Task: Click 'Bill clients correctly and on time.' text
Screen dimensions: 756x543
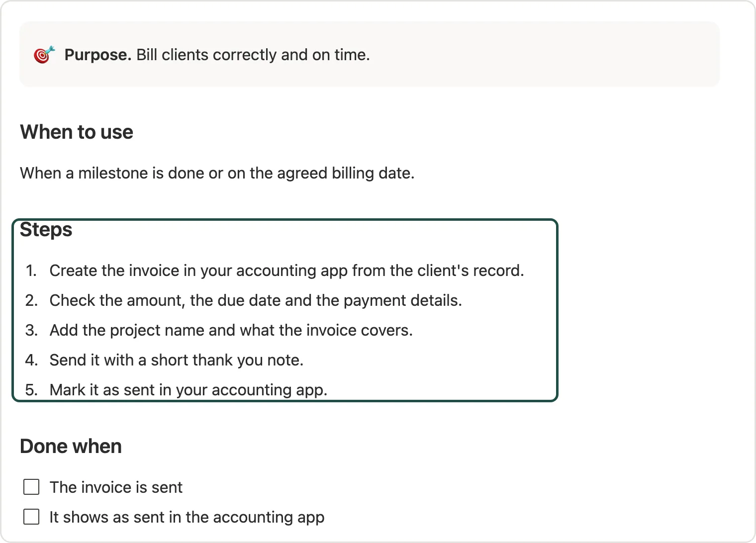Action: tap(253, 55)
